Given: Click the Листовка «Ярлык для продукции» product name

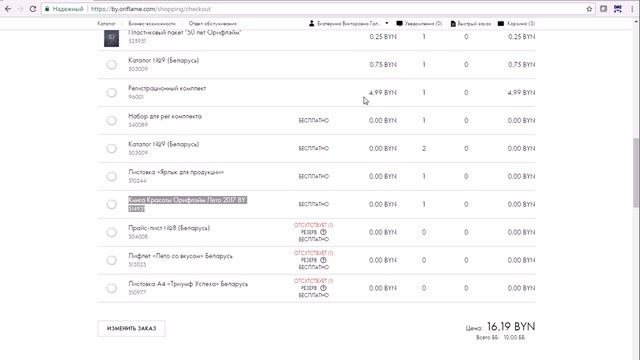Looking at the screenshot, I should click(176, 172).
